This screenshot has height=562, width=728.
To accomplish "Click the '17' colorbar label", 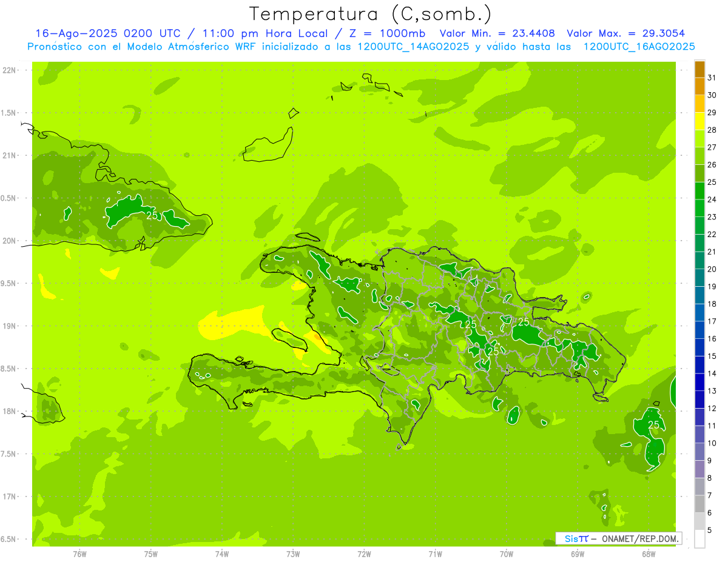I will pyautogui.click(x=712, y=321).
